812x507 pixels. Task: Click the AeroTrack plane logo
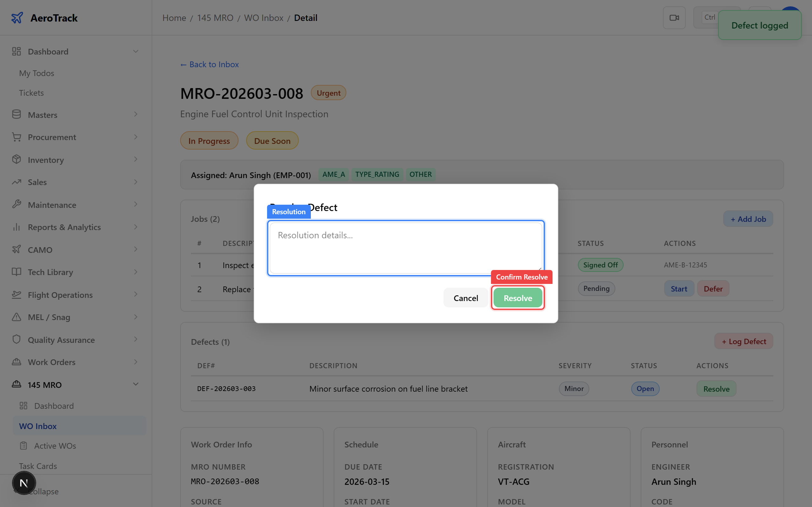coord(17,17)
